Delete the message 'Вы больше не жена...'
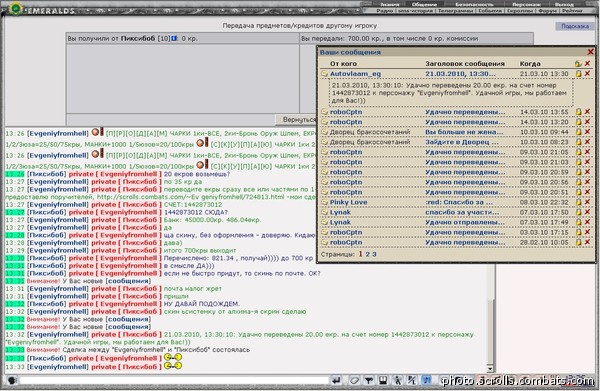 (587, 132)
